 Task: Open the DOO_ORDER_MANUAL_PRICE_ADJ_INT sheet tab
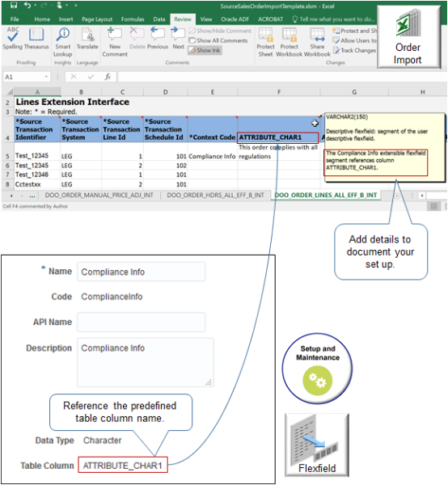click(99, 195)
